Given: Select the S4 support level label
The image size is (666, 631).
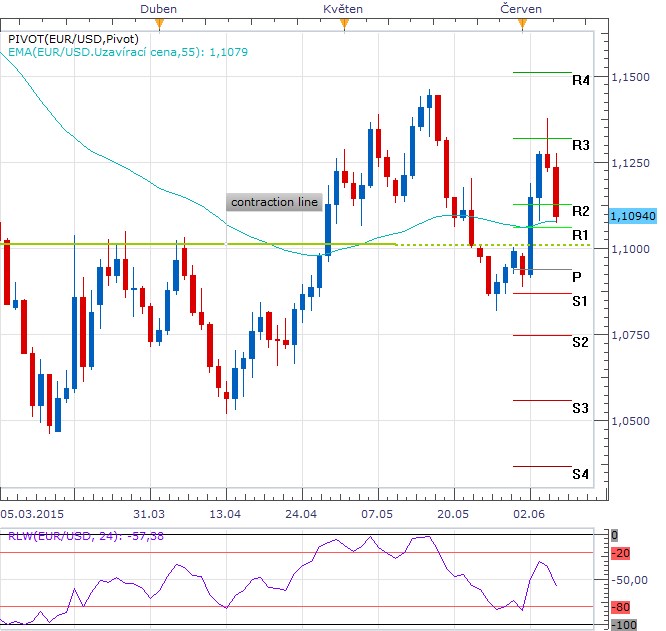Looking at the screenshot, I should 580,473.
